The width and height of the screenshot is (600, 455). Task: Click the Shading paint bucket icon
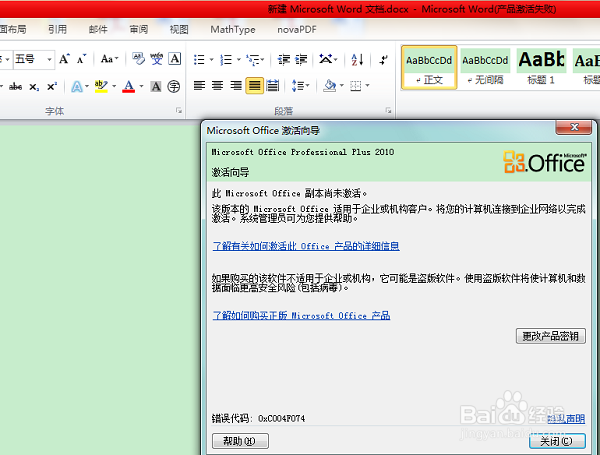pyautogui.click(x=329, y=86)
